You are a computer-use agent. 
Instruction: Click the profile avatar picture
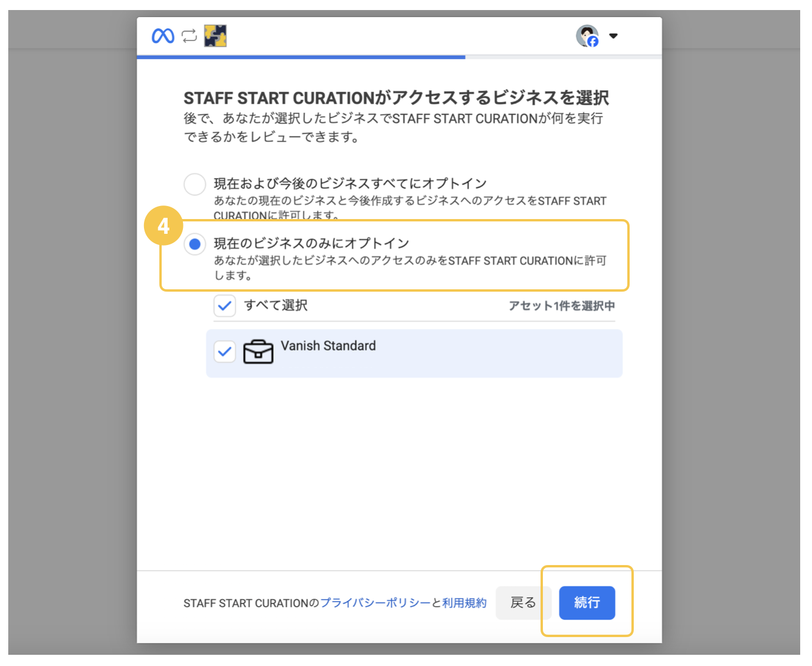(587, 36)
